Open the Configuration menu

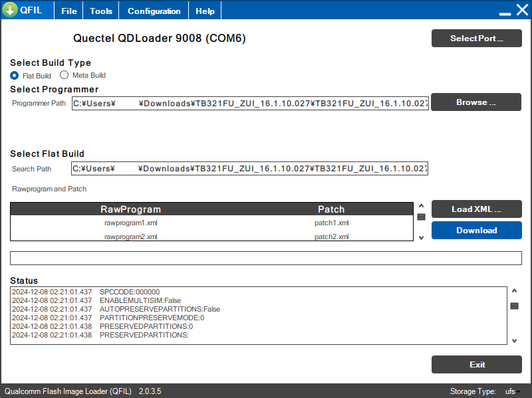click(154, 11)
